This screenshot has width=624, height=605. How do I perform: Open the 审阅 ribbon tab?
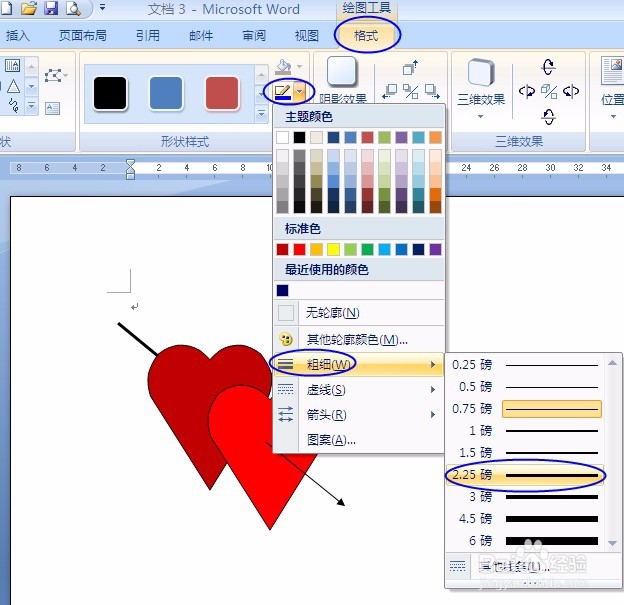254,35
